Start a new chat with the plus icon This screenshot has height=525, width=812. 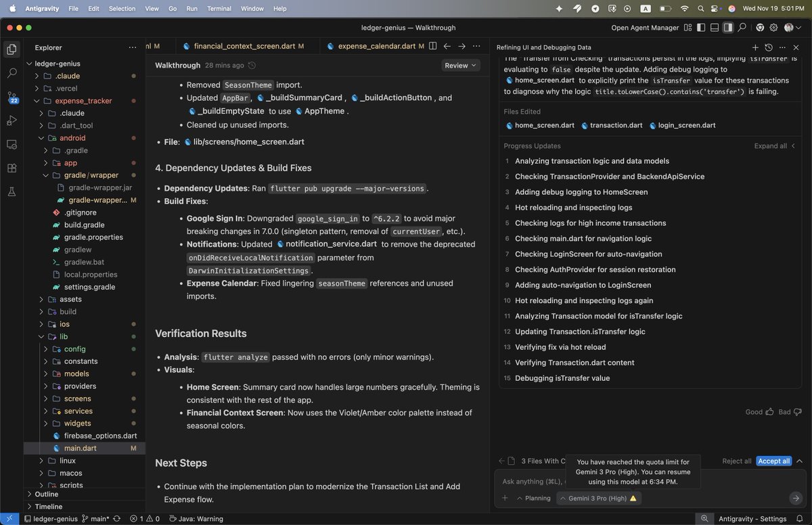tap(755, 47)
